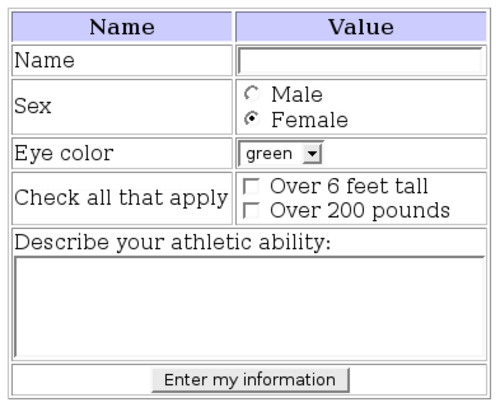Click the Over 6 feet tall label

pos(349,186)
